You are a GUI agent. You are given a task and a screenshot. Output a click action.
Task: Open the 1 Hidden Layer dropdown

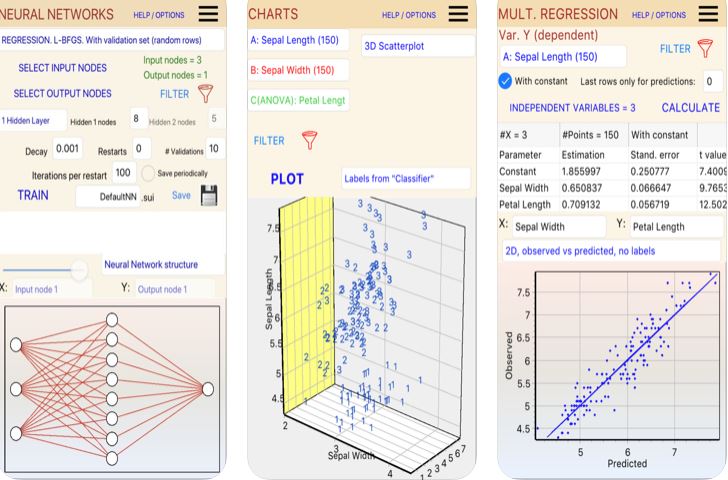32,120
